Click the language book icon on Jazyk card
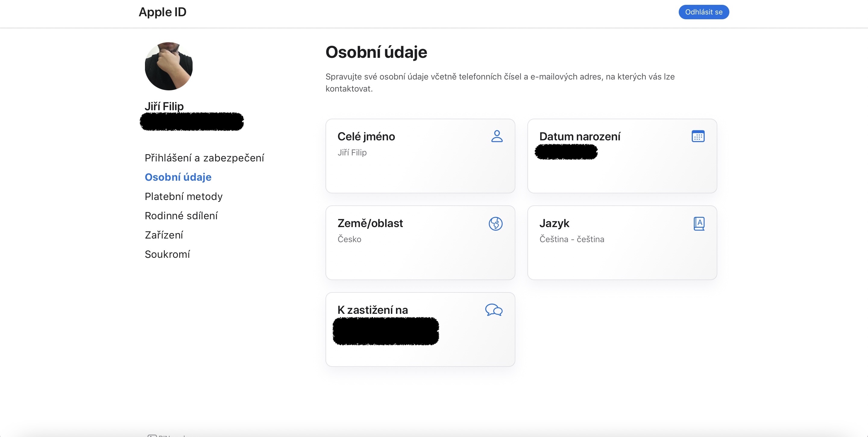The image size is (868, 437). tap(699, 223)
